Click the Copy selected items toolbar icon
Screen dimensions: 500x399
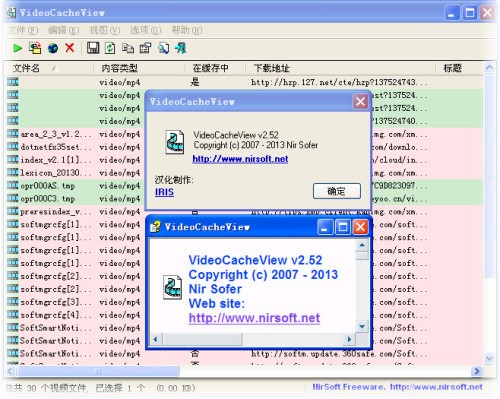[128, 49]
